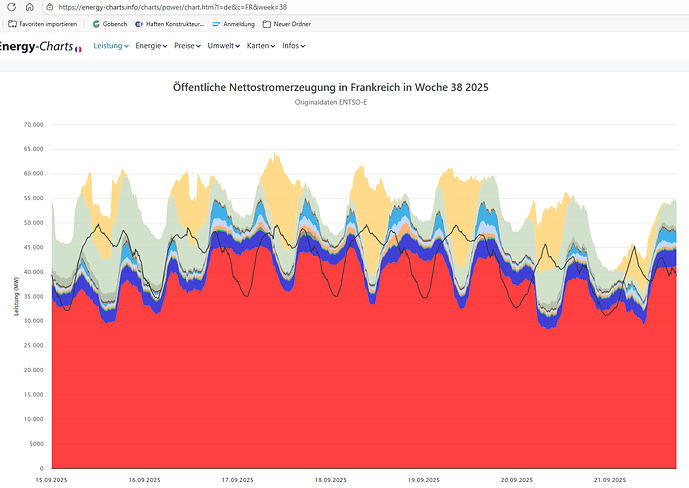Open the Anmeldung bookmark
This screenshot has height=488, width=689.
(x=233, y=24)
